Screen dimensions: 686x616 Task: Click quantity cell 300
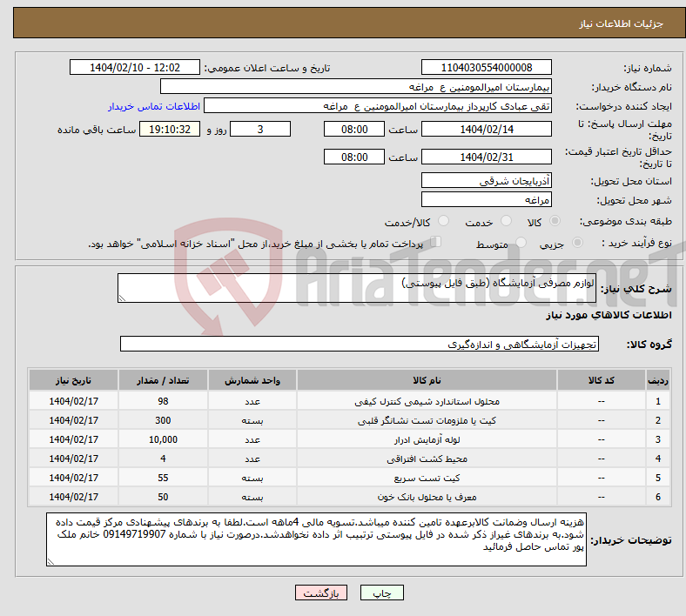tap(163, 420)
